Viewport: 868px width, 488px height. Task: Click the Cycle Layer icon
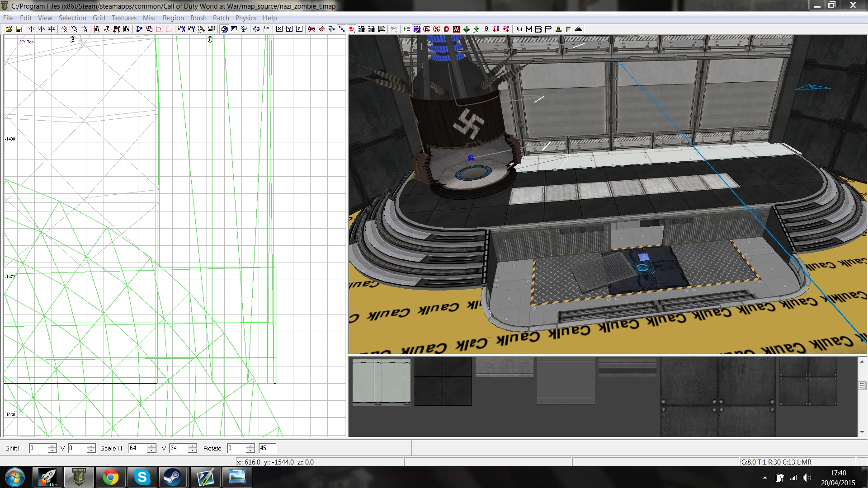coord(211,29)
